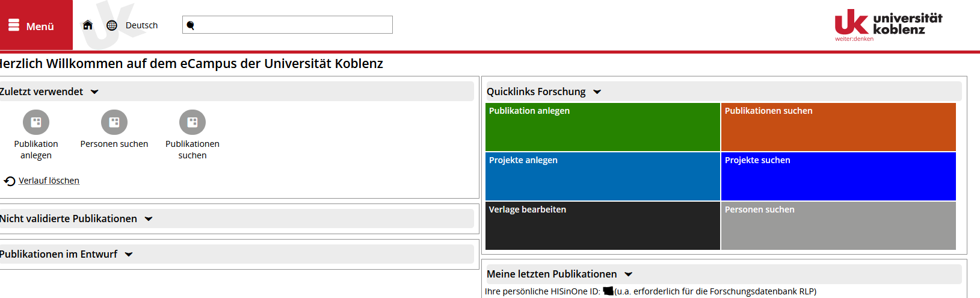This screenshot has height=298, width=980.
Task: Open the red Menü hamburger button
Action: click(36, 25)
